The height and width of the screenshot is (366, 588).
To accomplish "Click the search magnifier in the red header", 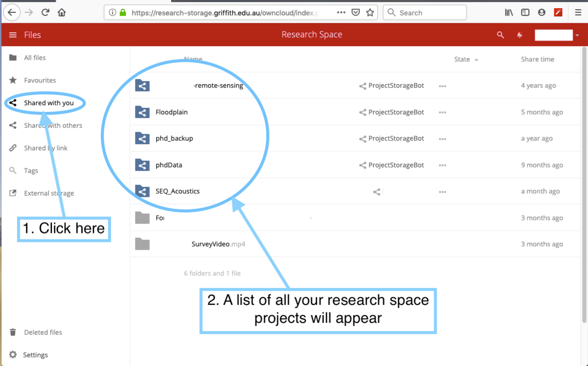I will 500,35.
